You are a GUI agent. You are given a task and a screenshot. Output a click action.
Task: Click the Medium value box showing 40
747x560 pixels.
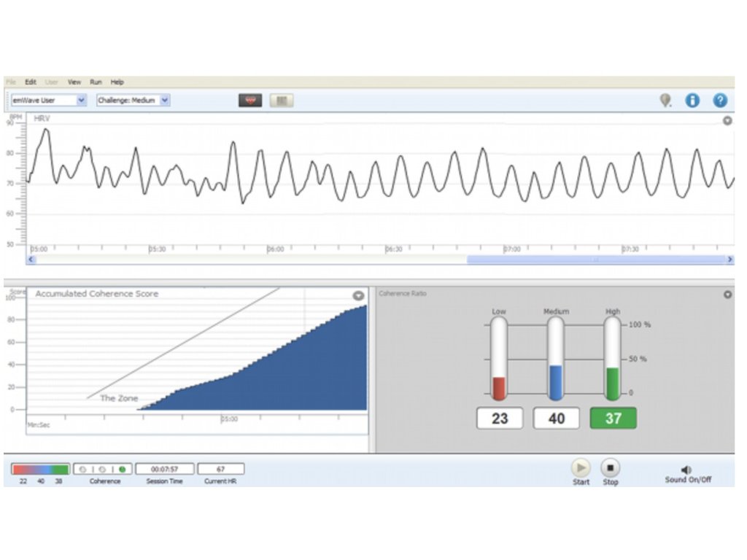pos(557,419)
